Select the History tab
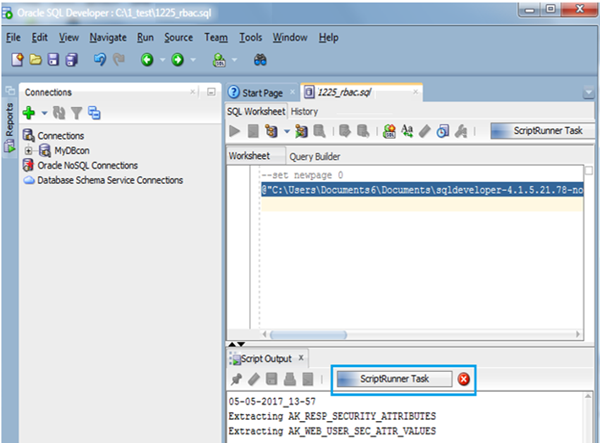 (304, 112)
